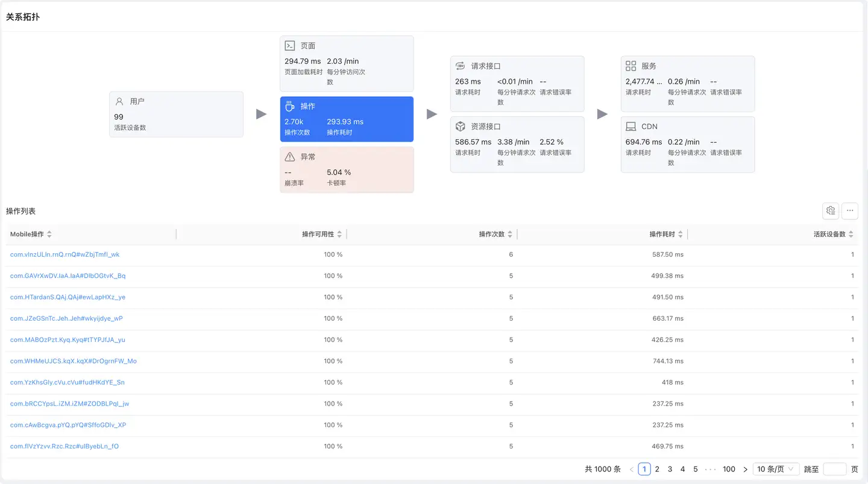Sort by 操作可用性 column
This screenshot has width=868, height=484.
click(x=339, y=234)
